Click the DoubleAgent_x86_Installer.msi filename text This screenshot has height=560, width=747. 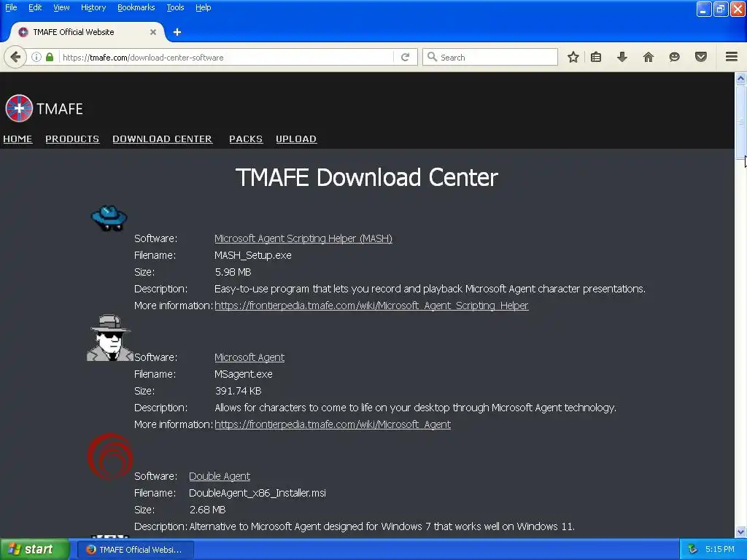258,494
